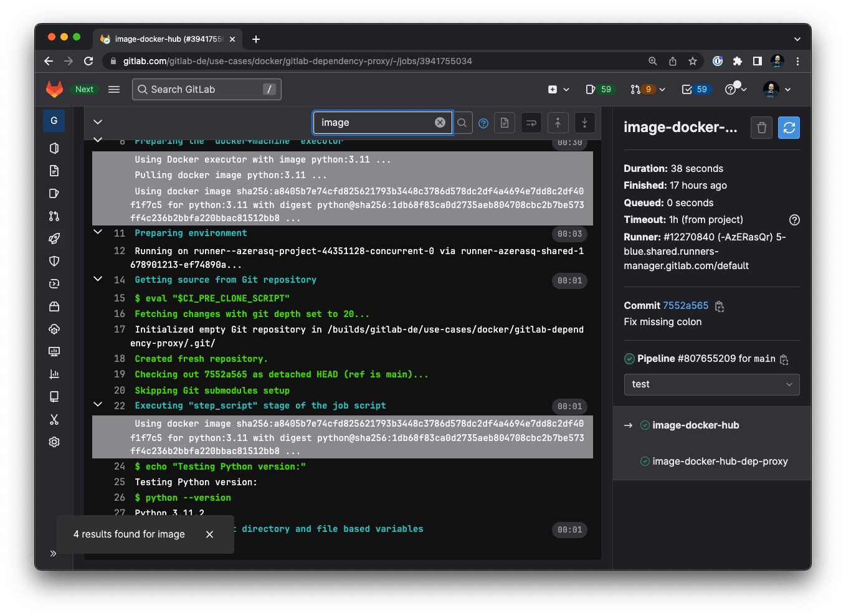
Task: Open CI/CD rocket icon in sidebar
Action: click(x=54, y=239)
